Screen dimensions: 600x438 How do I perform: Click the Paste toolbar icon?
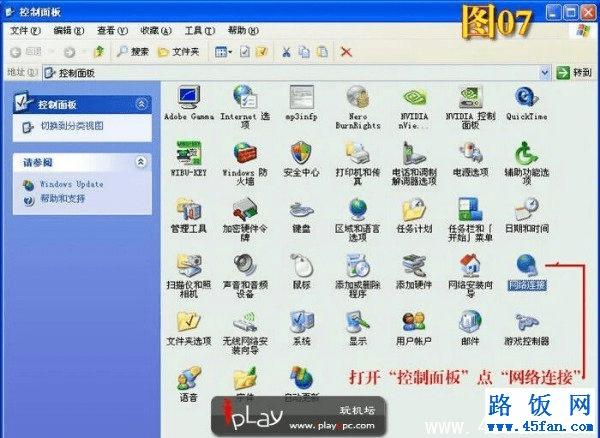[323, 52]
